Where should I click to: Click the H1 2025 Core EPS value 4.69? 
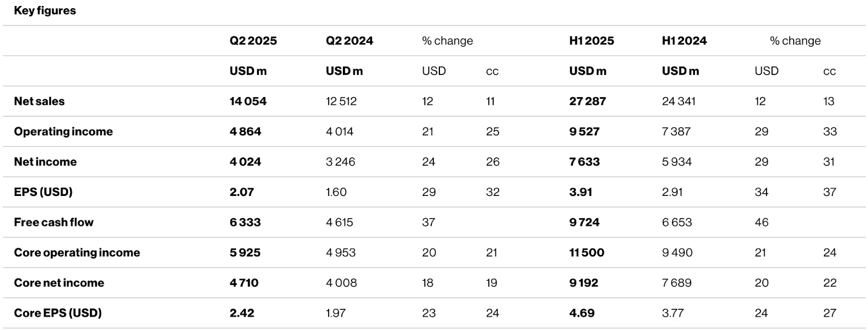582,313
